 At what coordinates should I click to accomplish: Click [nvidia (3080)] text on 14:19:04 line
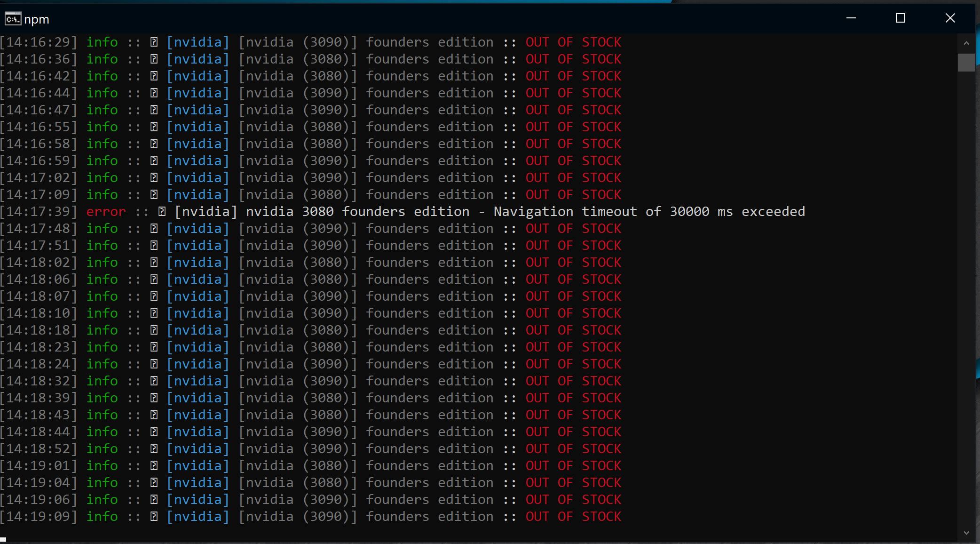pos(298,483)
